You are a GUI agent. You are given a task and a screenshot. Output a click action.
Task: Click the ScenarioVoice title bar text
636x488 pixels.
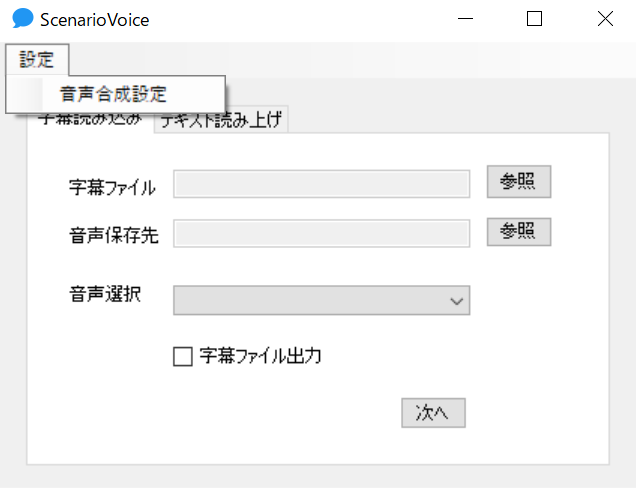[95, 20]
